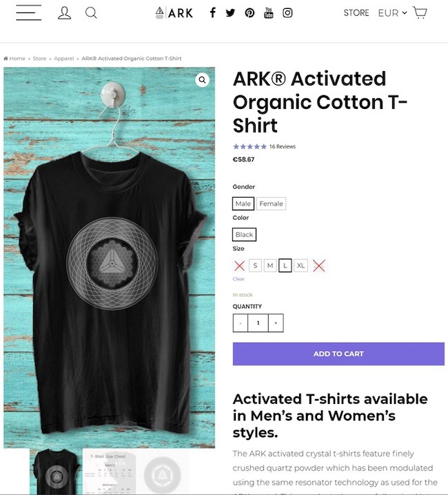Open the STORE menu item

tap(356, 13)
